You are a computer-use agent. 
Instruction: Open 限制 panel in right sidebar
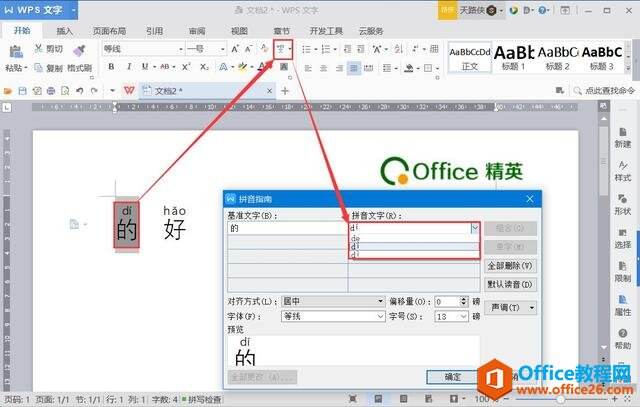tap(622, 272)
